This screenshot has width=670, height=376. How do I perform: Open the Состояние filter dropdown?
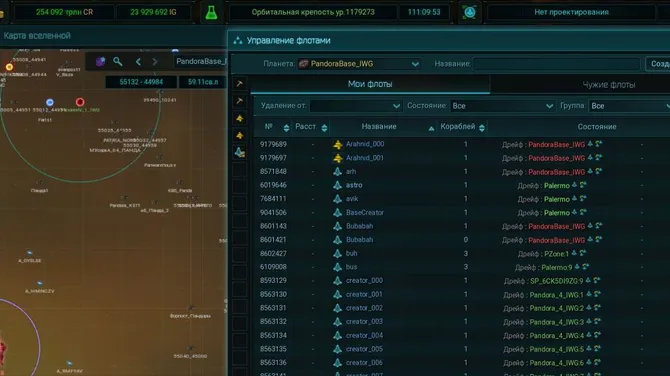502,106
